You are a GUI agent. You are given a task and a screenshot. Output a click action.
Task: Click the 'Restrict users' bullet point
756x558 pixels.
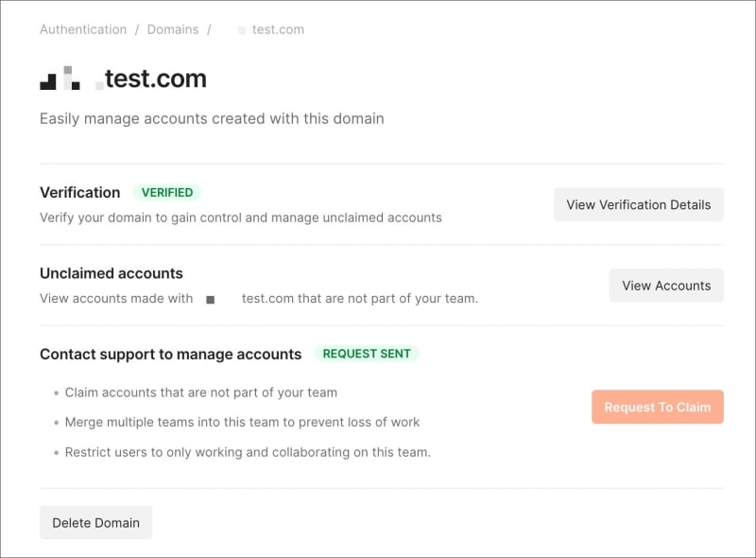(x=248, y=452)
